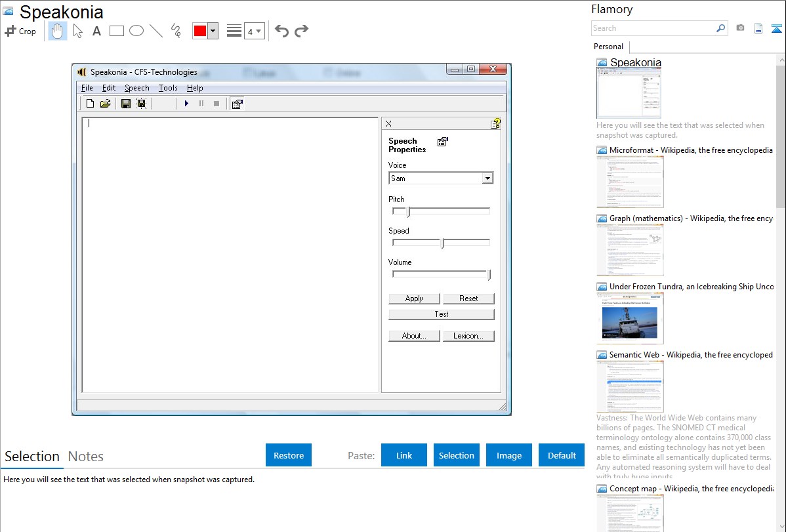Create a new document in Speakonia
This screenshot has width=786, height=532.
(x=91, y=103)
